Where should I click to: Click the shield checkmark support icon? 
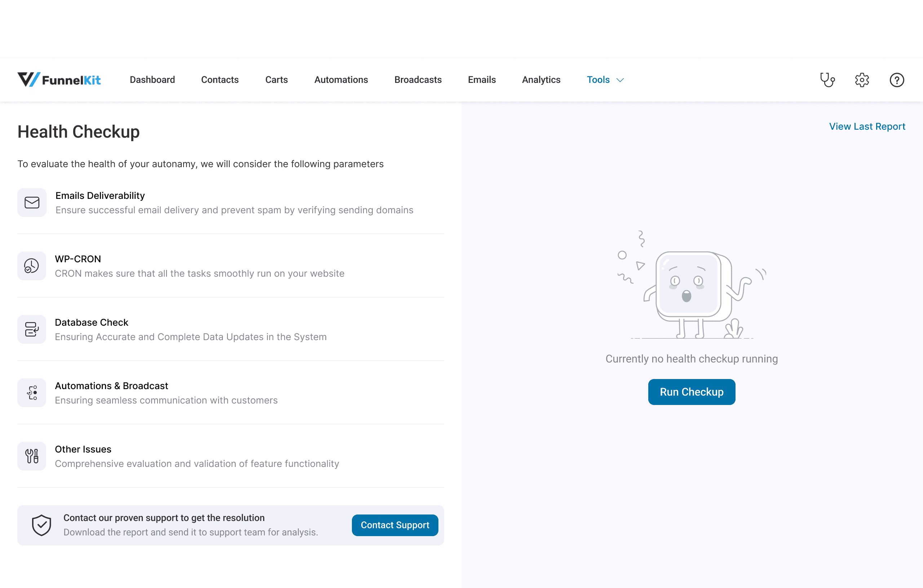coord(41,525)
